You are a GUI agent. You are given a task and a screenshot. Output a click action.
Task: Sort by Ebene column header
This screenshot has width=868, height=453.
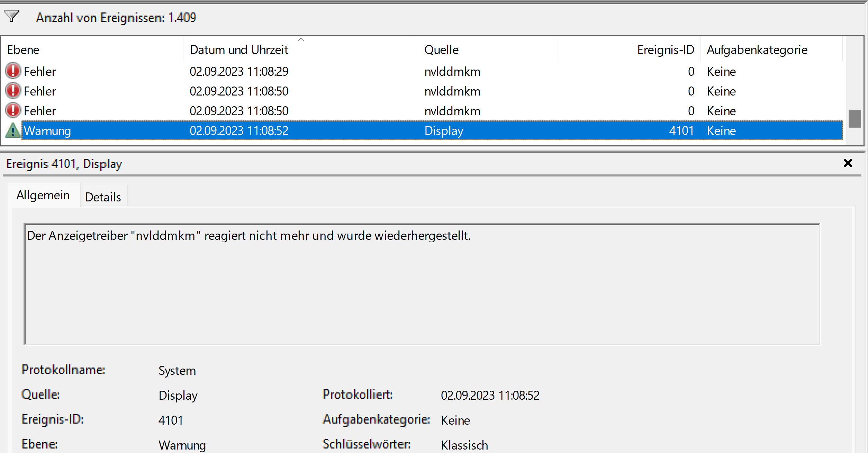pyautogui.click(x=23, y=50)
